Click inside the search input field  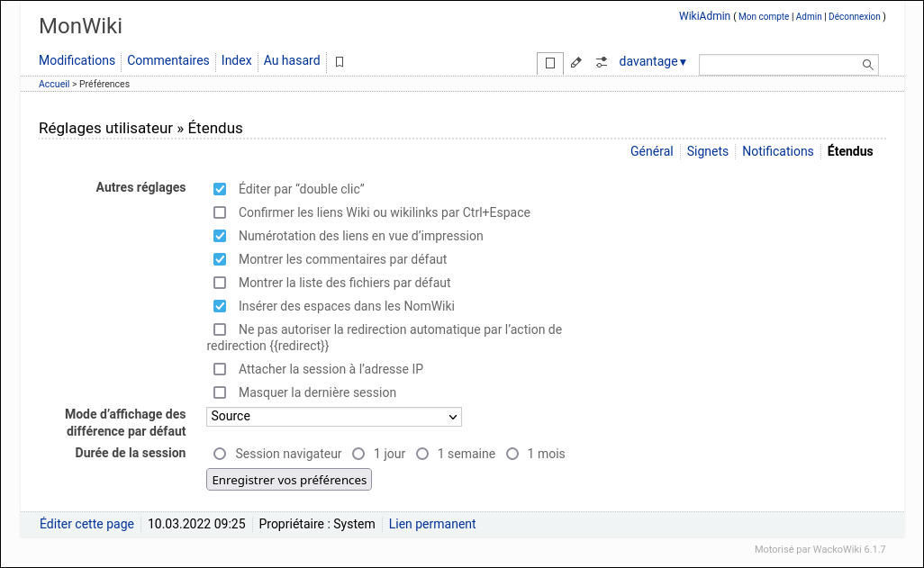pos(779,65)
